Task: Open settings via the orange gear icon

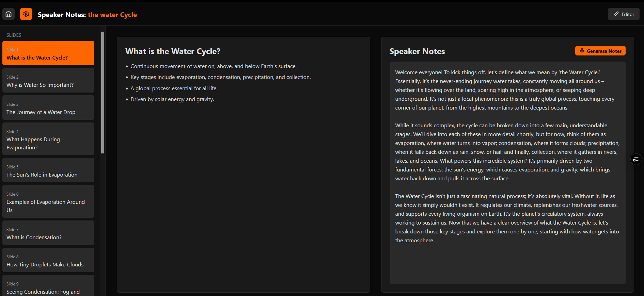Action: click(26, 14)
